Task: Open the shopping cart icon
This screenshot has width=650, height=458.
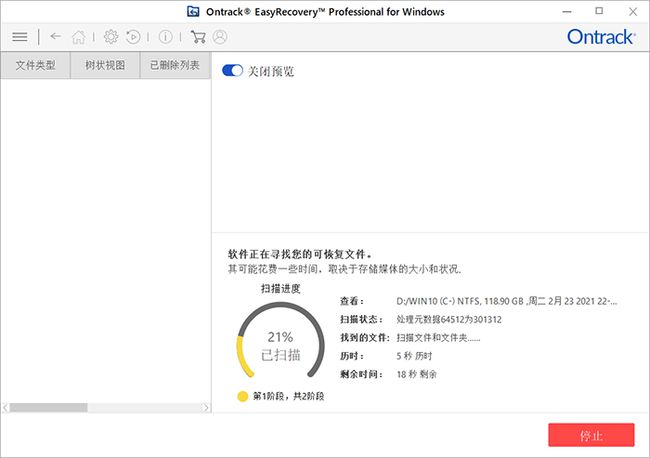Action: (x=198, y=37)
